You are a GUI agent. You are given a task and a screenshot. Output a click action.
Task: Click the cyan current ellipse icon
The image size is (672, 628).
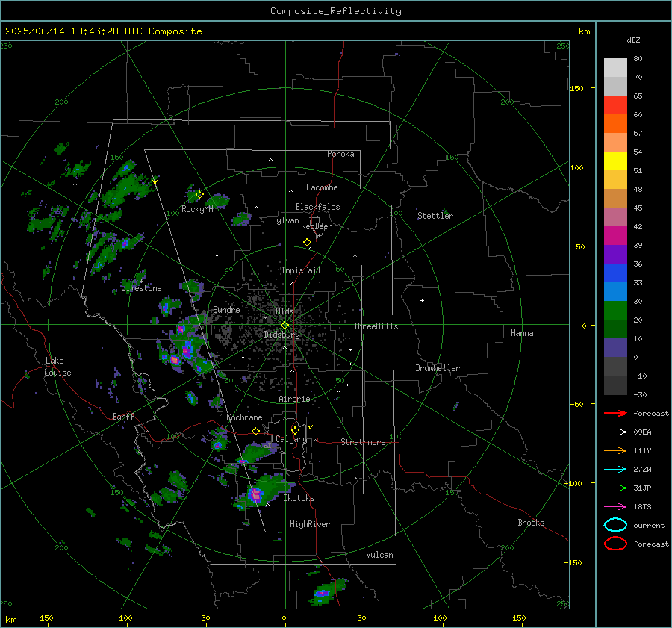[615, 525]
